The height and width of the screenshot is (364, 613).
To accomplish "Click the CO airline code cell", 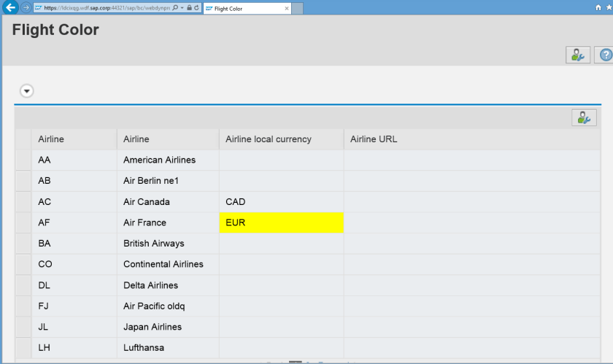I will click(74, 264).
